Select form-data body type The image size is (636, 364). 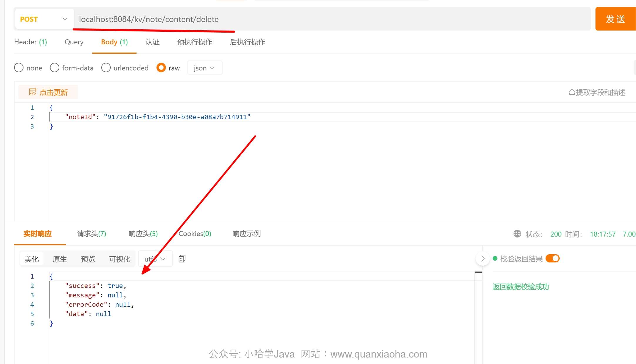(55, 68)
